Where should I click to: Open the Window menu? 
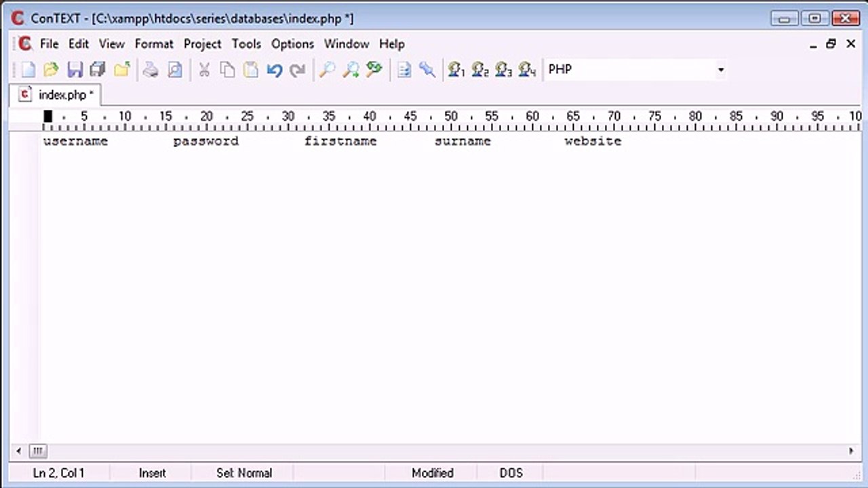(347, 43)
